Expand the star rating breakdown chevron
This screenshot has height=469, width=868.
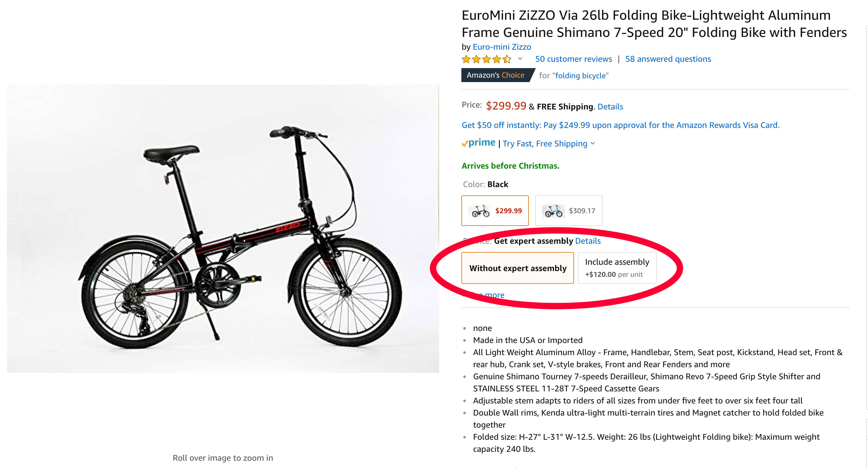click(520, 59)
